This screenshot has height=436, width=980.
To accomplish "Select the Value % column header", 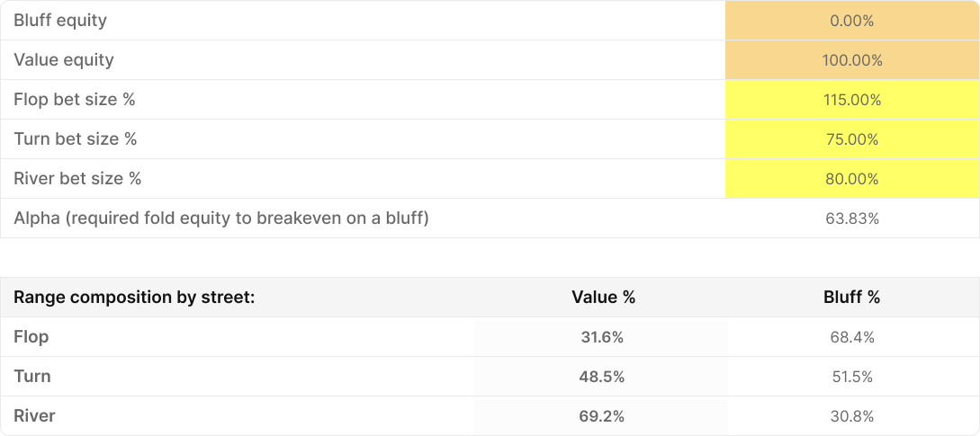I will [603, 298].
